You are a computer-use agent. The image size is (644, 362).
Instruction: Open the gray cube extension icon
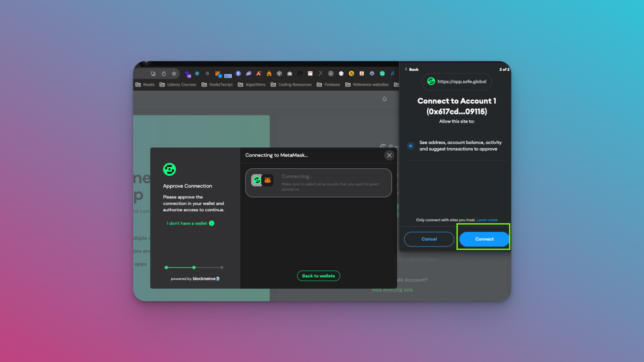(279, 74)
